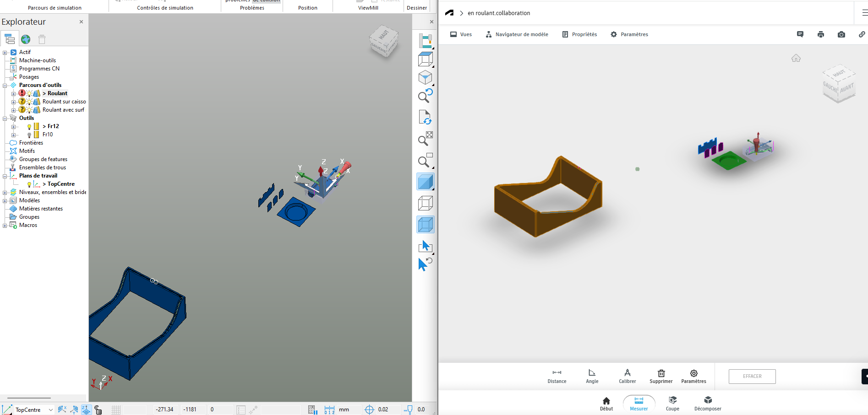The height and width of the screenshot is (415, 868).
Task: Click the EFFACER button
Action: coord(752,376)
